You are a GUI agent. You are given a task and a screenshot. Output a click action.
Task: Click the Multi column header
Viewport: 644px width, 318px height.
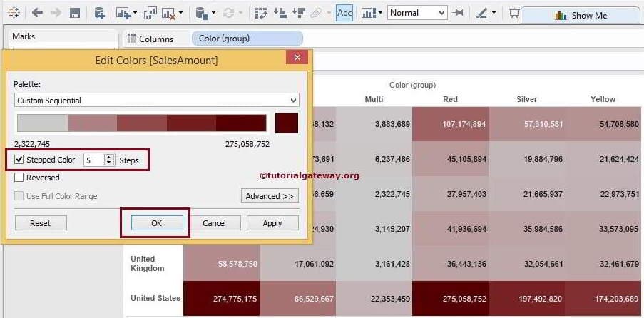(374, 99)
